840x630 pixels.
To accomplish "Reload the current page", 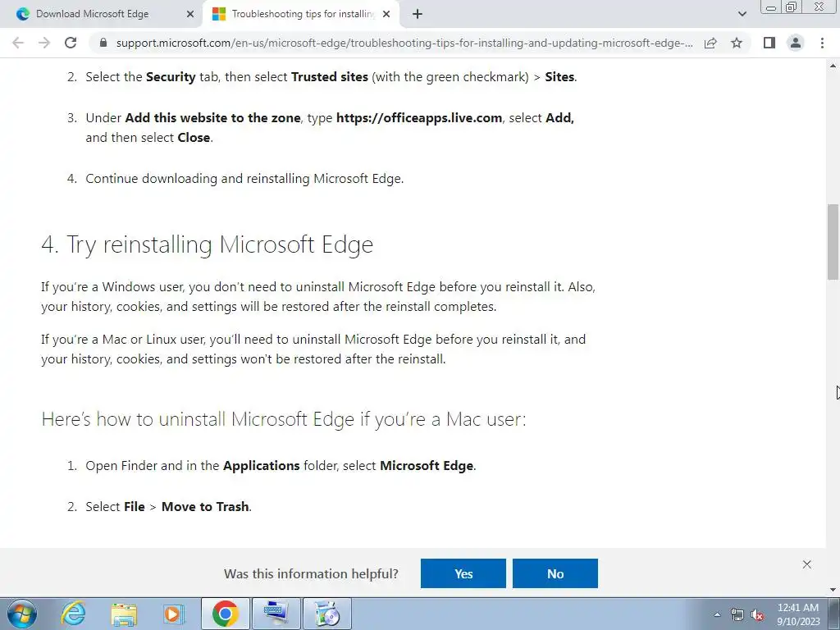I will point(71,43).
